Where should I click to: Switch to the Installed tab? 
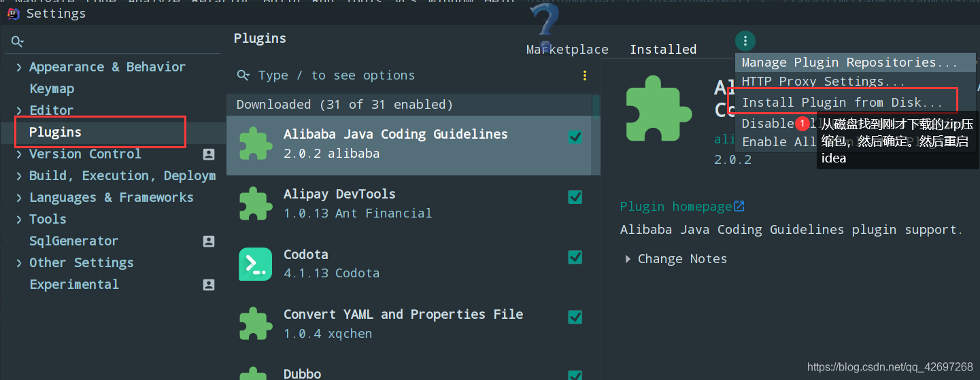pos(663,49)
